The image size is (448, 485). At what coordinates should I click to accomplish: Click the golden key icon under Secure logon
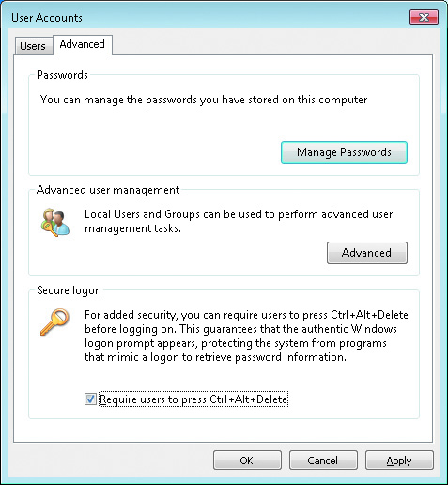[54, 321]
